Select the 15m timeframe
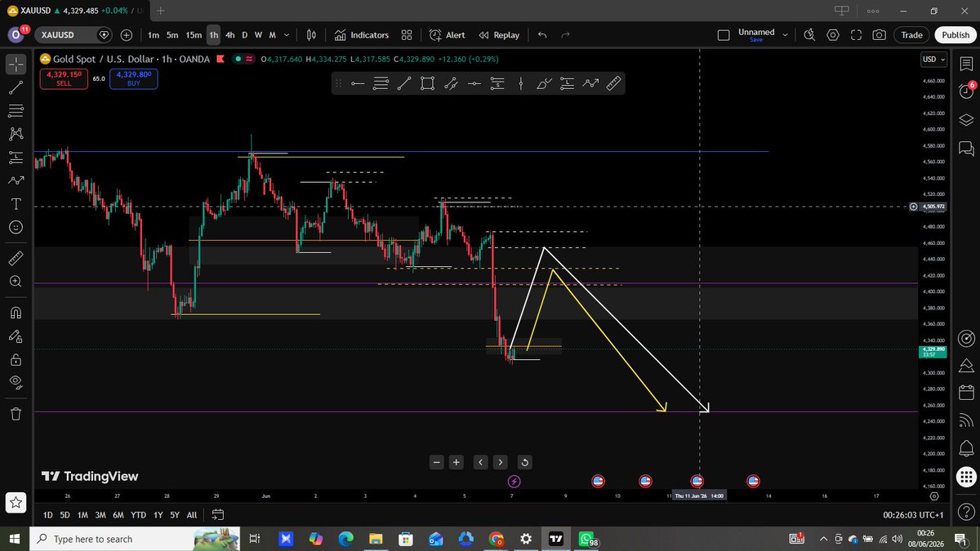This screenshot has height=551, width=980. click(x=194, y=35)
